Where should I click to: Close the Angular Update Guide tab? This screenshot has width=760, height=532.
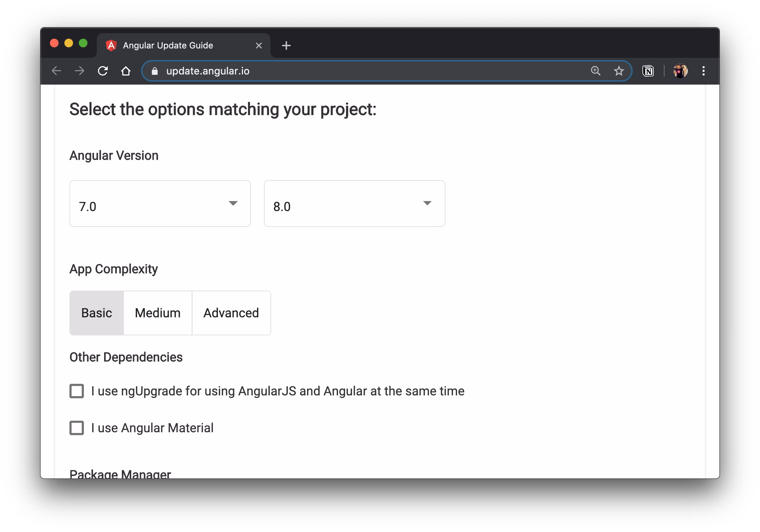259,46
